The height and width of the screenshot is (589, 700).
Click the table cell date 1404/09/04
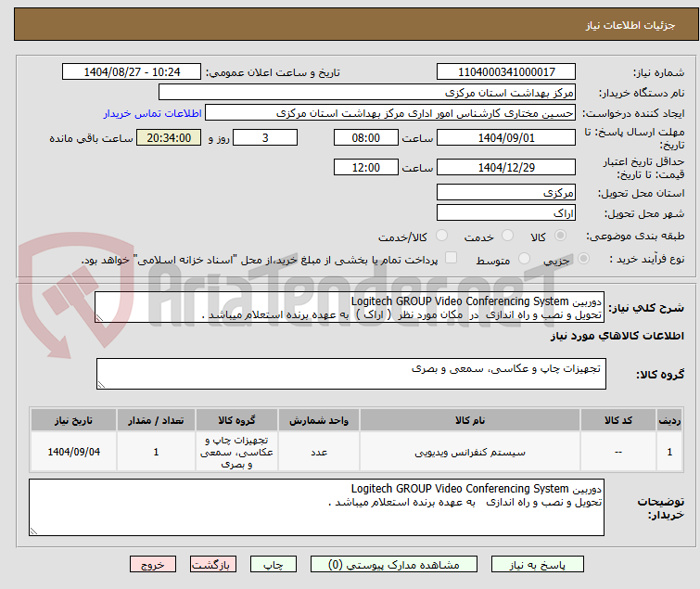pos(73,452)
